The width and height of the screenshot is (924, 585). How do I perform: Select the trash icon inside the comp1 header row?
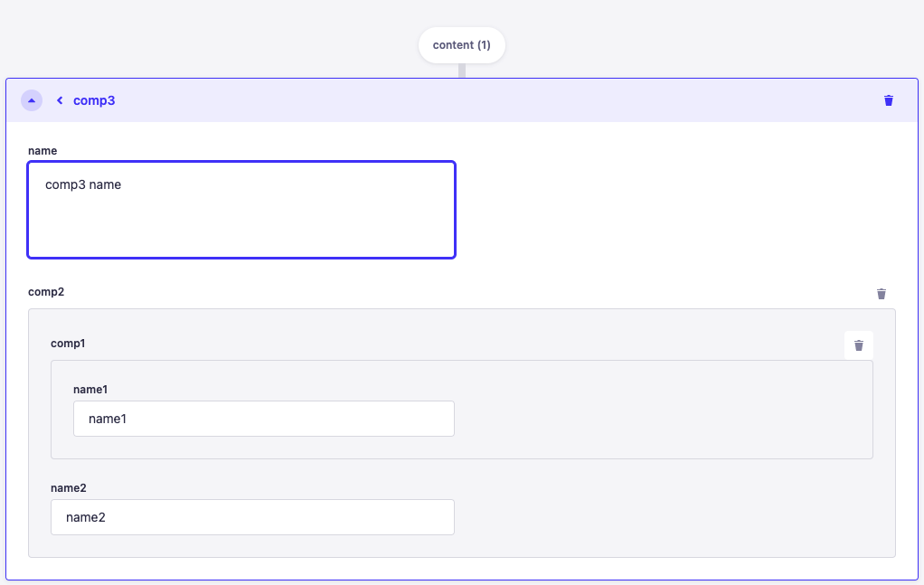tap(858, 344)
